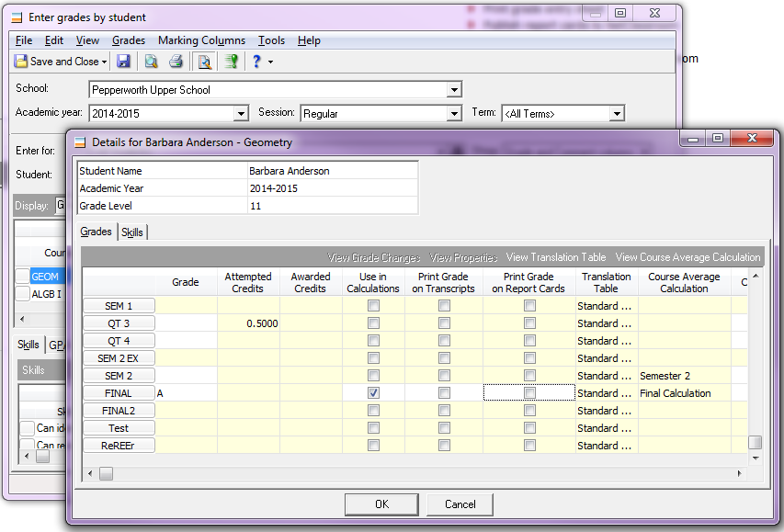Toggle Print Grade on Transcripts for SEM 2
784x532 pixels.
tap(444, 376)
